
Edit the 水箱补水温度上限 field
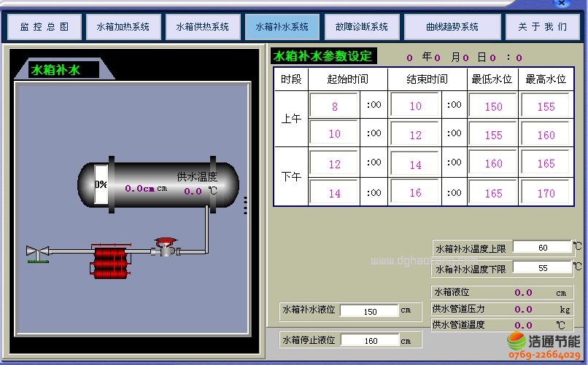(543, 248)
